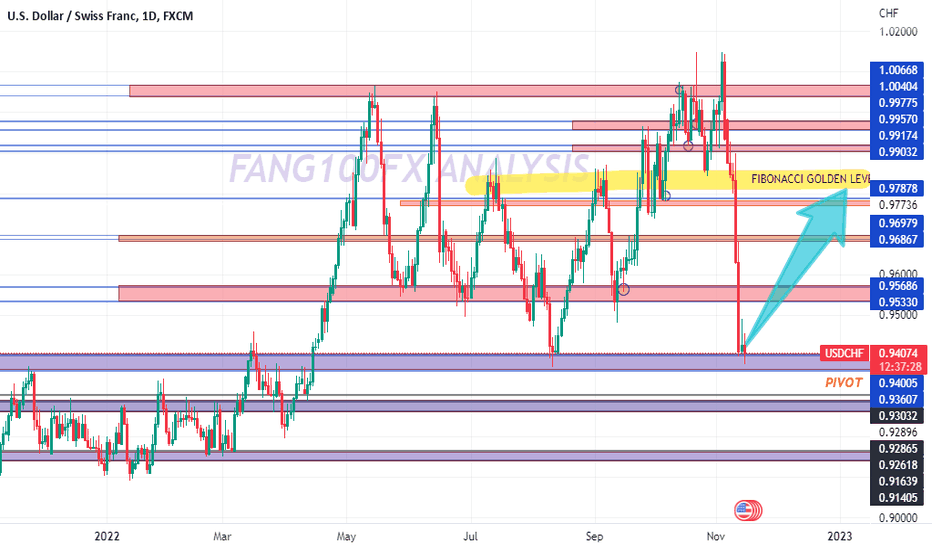The width and height of the screenshot is (932, 550).
Task: Click the 2022 label on time axis
Action: coord(107,536)
